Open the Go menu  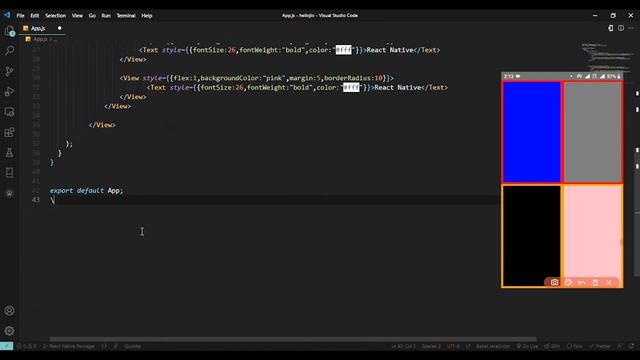click(92, 16)
